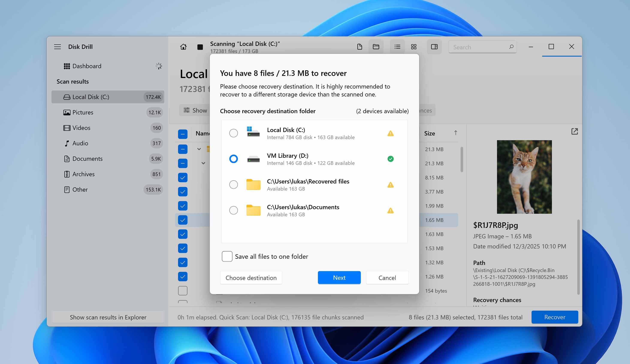Sort by Size column arrow
630x364 pixels.
point(455,133)
